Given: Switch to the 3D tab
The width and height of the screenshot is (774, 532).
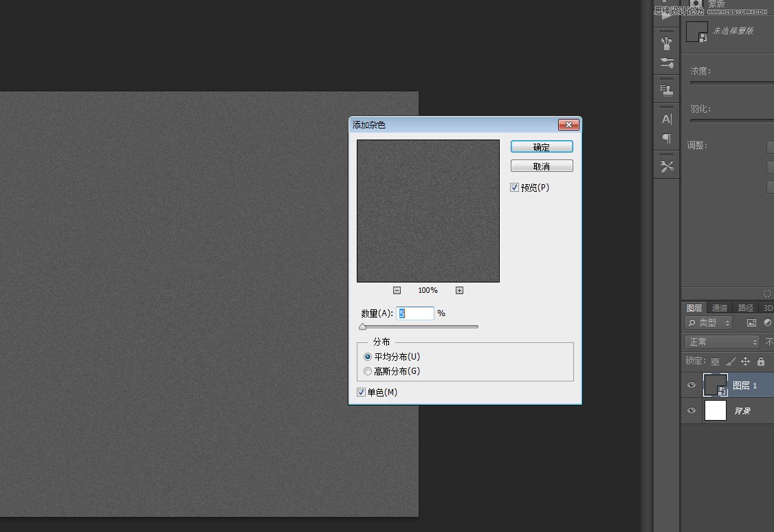Looking at the screenshot, I should tap(767, 308).
